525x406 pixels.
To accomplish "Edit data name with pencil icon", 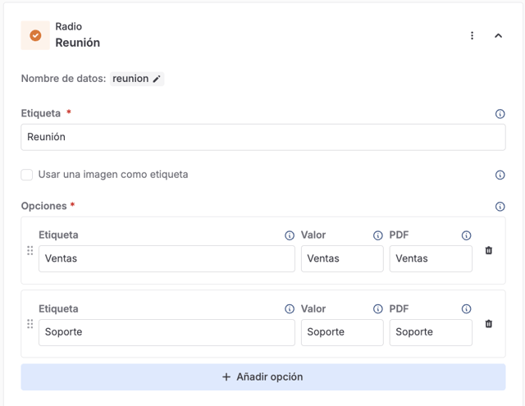I will (x=157, y=79).
